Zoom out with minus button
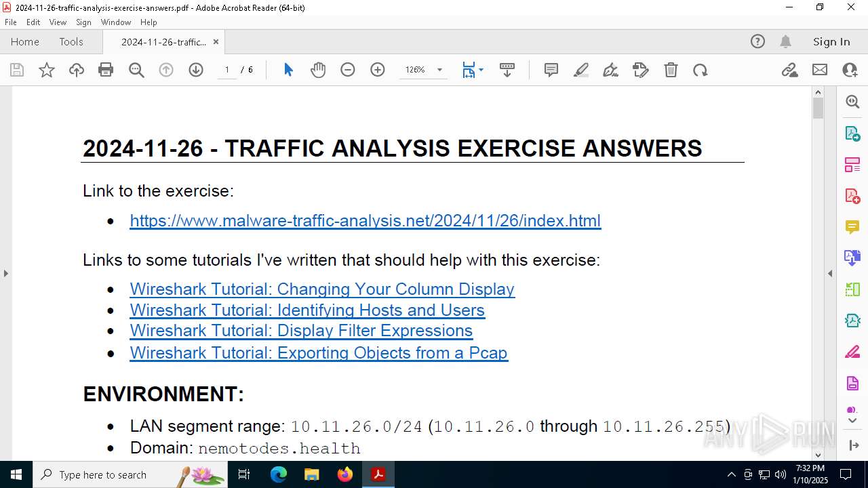Viewport: 868px width, 488px height. [x=348, y=70]
